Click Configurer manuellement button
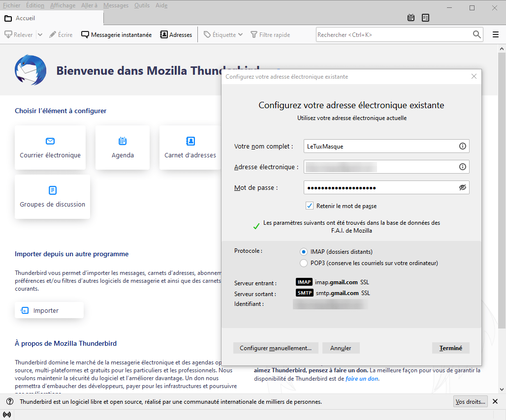506x420 pixels. [x=276, y=348]
